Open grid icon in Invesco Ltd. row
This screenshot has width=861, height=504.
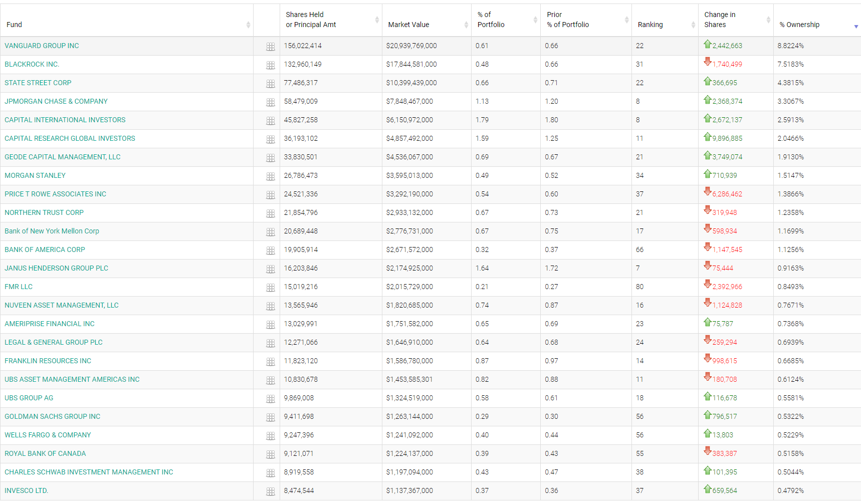pyautogui.click(x=271, y=491)
